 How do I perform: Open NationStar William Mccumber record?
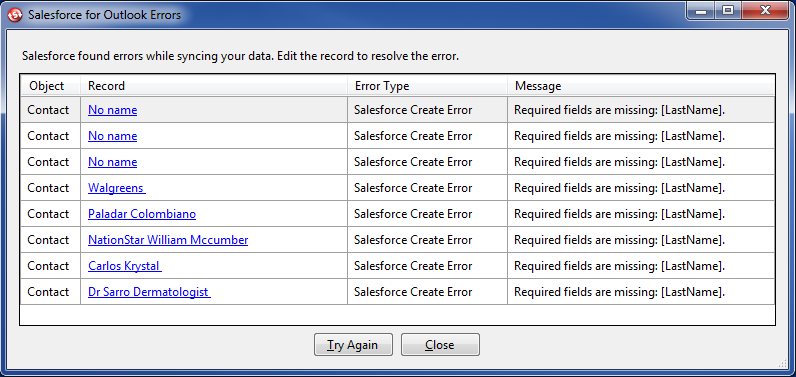168,239
